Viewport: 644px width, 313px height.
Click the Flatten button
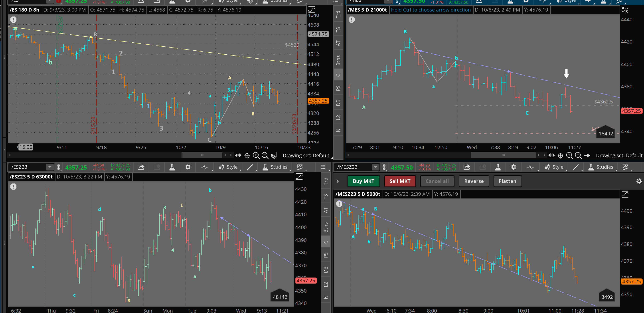(x=508, y=181)
